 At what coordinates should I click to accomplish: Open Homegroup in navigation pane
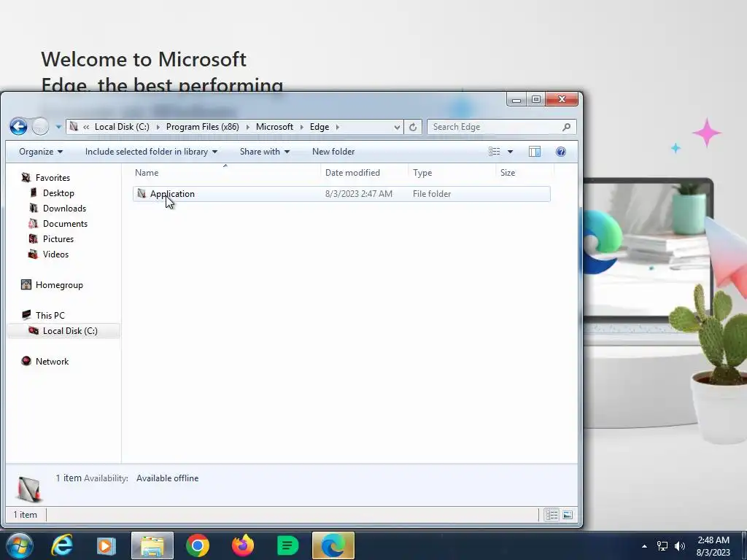[x=59, y=285]
